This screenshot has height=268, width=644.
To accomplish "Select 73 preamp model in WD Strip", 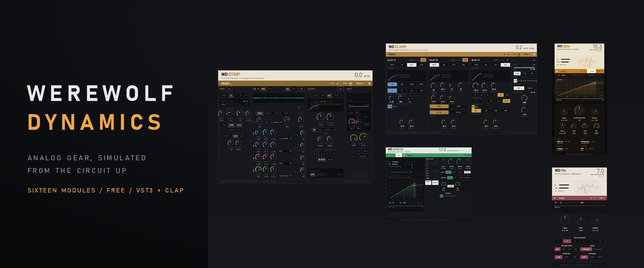I will coord(231,95).
